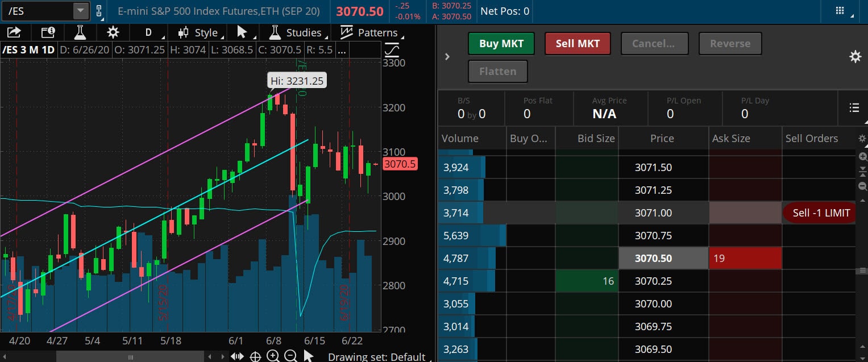Click the share chart icon

[14, 32]
